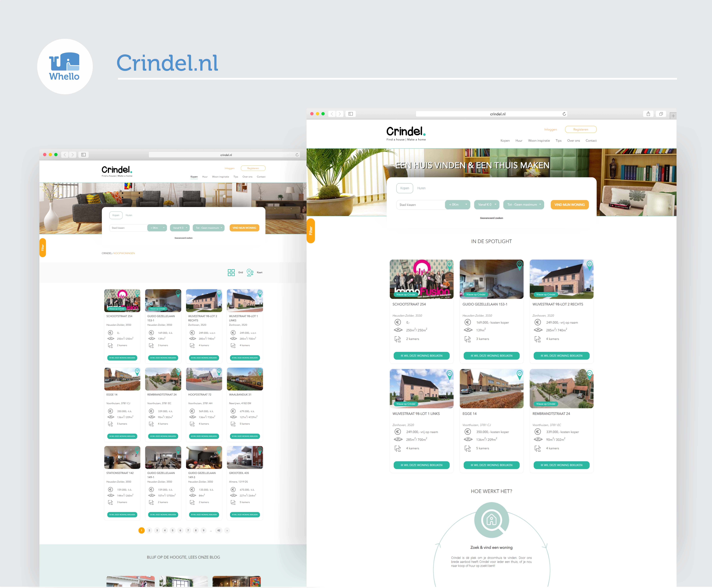712x588 pixels.
Task: Click Koopwoningen breadcrumb link in left window
Action: tap(124, 253)
